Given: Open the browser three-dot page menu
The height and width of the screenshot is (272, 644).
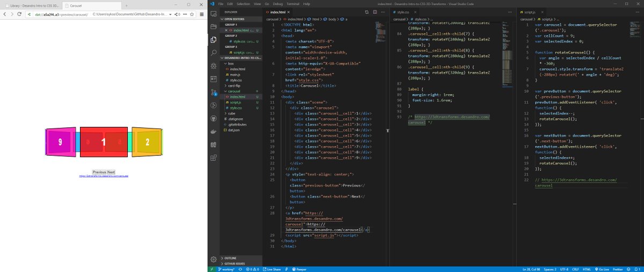Looking at the screenshot, I should pos(185,14).
